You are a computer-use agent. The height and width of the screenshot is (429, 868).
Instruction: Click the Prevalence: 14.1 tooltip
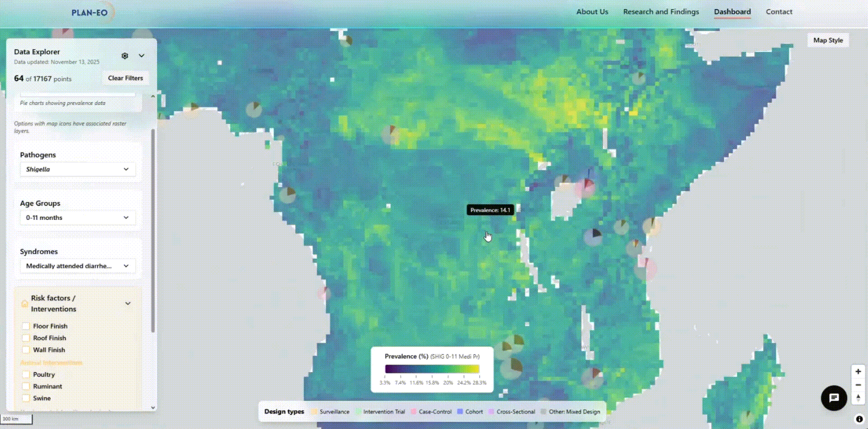tap(490, 210)
